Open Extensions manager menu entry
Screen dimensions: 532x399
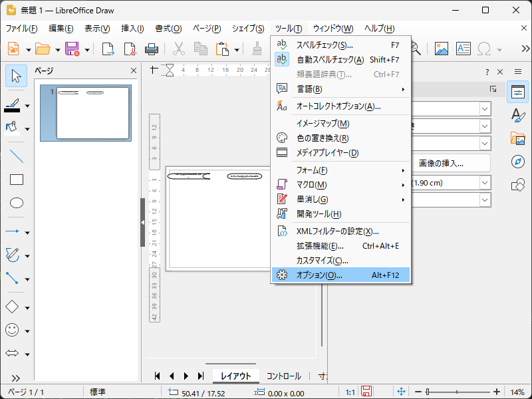click(x=341, y=246)
